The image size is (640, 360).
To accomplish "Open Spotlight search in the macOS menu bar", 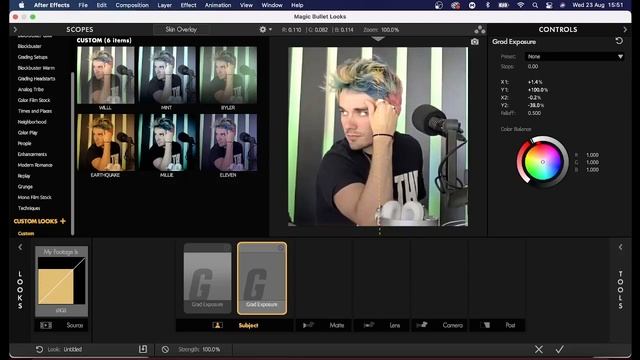I will 535,5.
